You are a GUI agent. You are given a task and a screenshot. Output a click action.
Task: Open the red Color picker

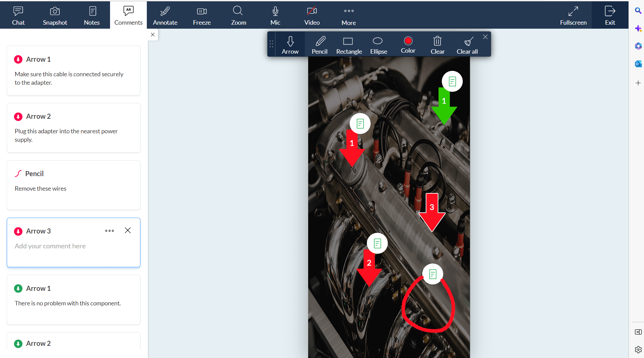point(408,44)
